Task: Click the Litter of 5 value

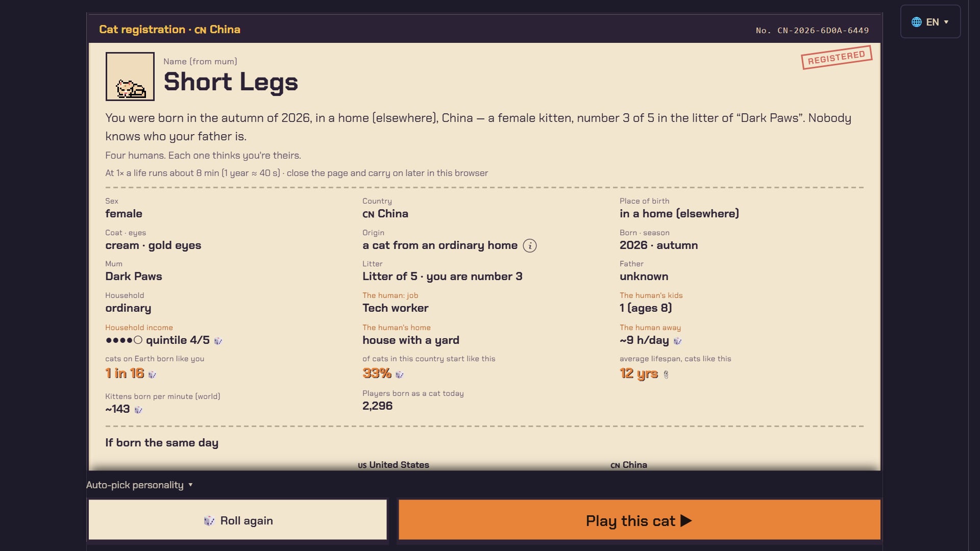Action: point(443,277)
